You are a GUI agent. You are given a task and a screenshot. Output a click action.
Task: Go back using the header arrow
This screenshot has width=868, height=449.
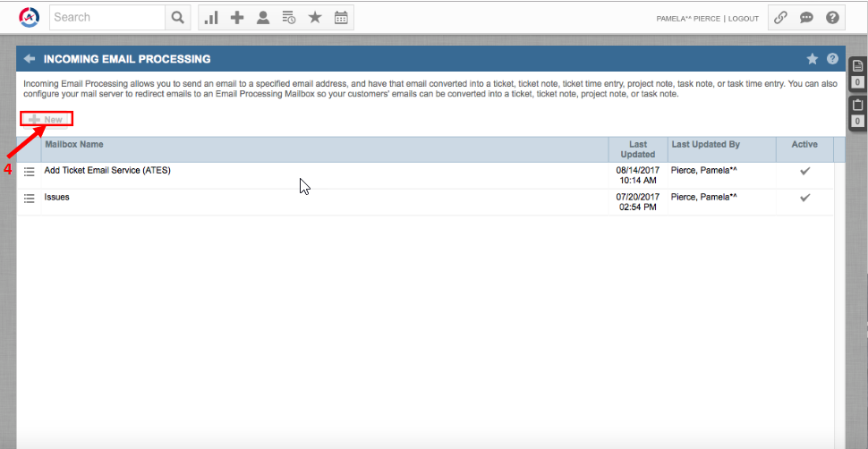[30, 59]
